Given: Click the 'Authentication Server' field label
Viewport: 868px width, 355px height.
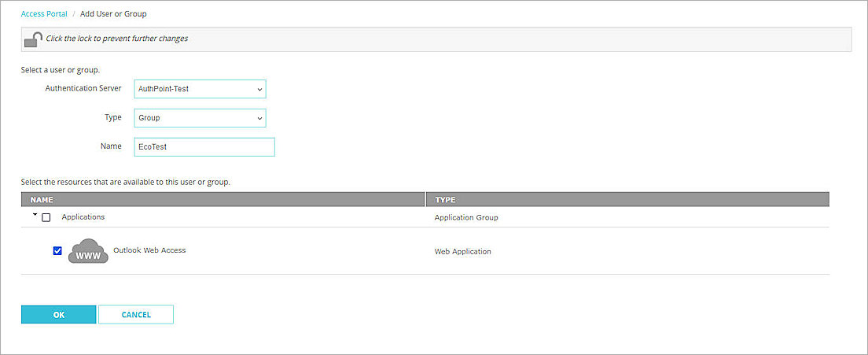Looking at the screenshot, I should 83,88.
